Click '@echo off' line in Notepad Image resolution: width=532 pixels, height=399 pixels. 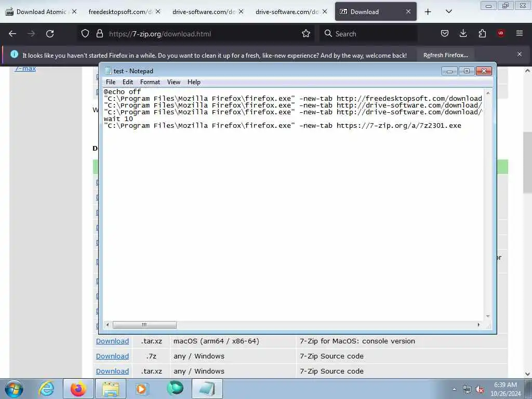122,91
